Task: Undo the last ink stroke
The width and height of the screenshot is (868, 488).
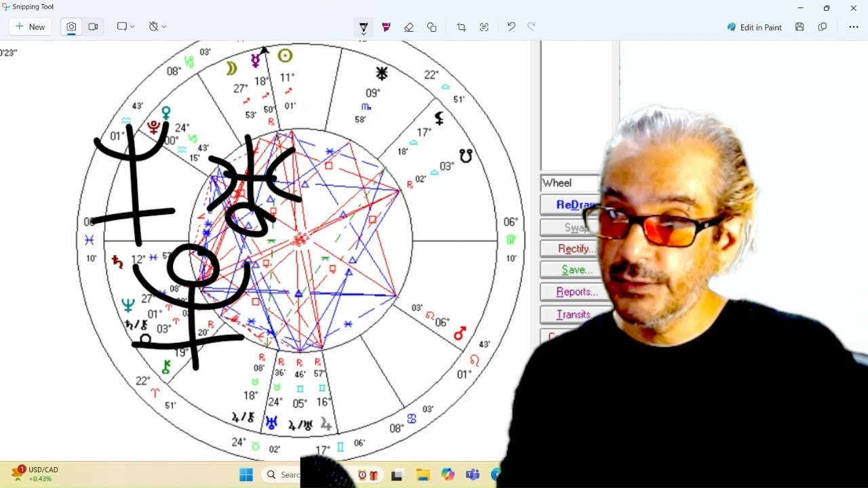Action: [x=511, y=27]
